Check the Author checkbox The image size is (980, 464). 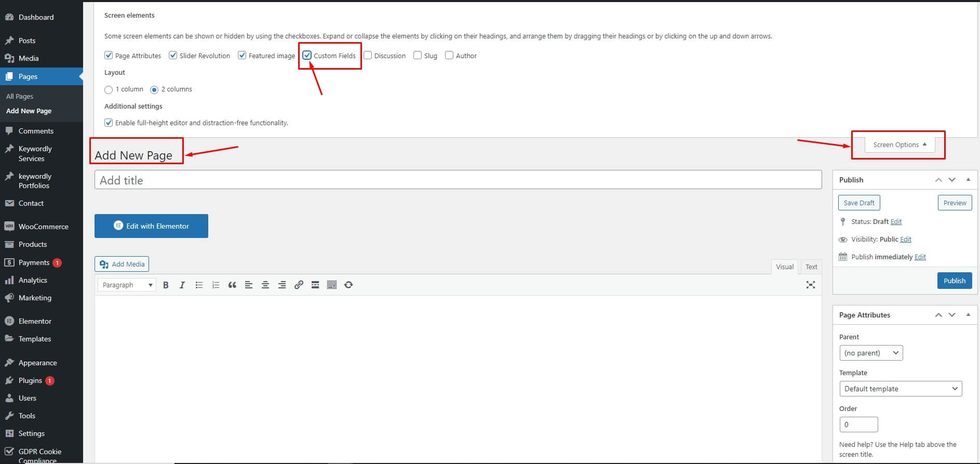[x=449, y=55]
